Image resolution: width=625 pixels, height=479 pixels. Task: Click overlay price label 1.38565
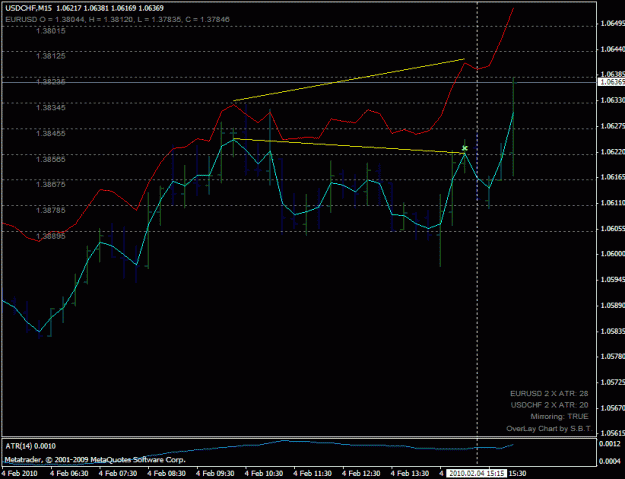click(51, 159)
